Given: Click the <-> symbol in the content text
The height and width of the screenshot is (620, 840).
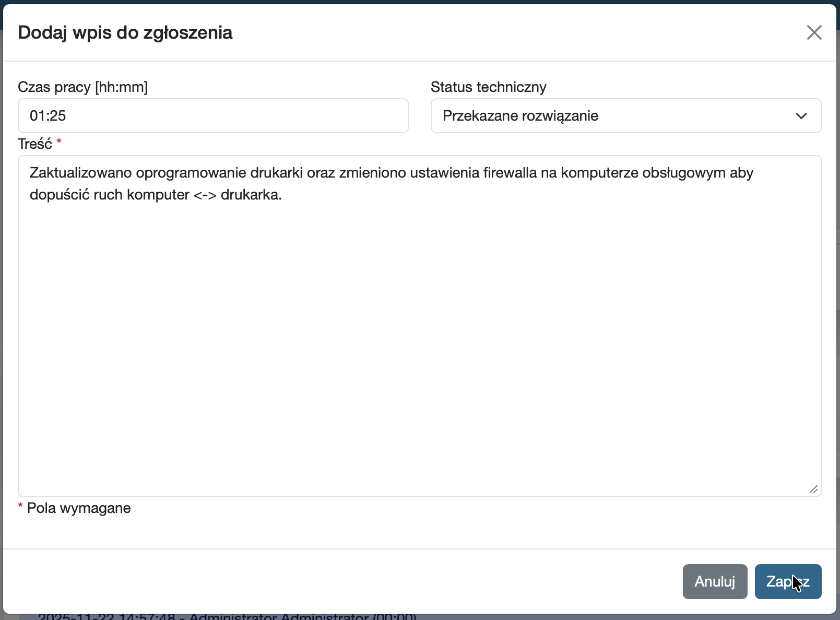Looking at the screenshot, I should (x=205, y=195).
